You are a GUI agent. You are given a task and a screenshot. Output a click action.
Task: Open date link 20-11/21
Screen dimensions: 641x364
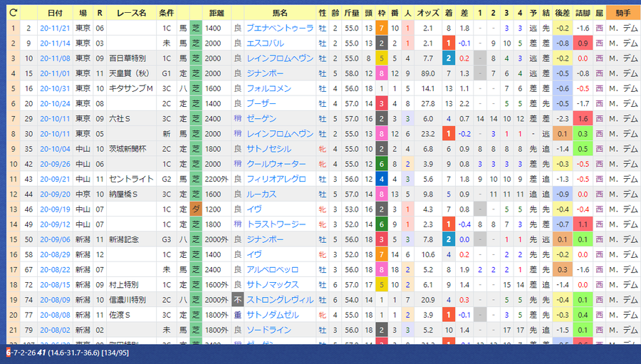[x=55, y=28]
